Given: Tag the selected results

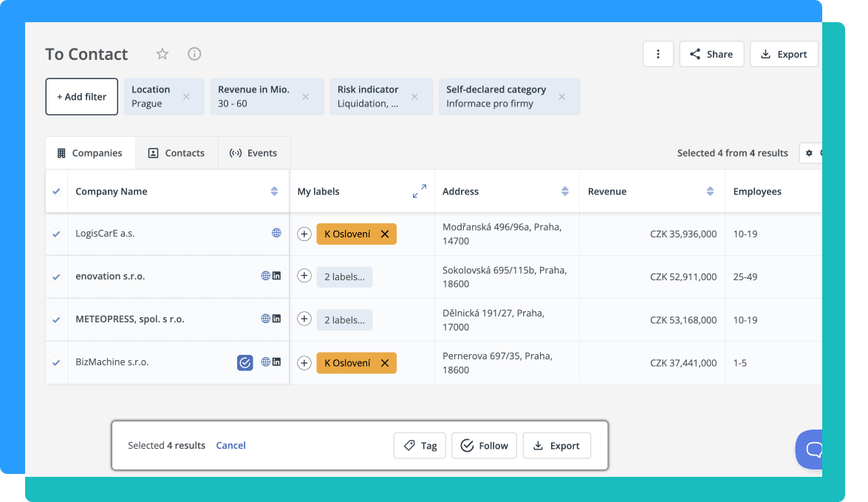Looking at the screenshot, I should pos(420,446).
